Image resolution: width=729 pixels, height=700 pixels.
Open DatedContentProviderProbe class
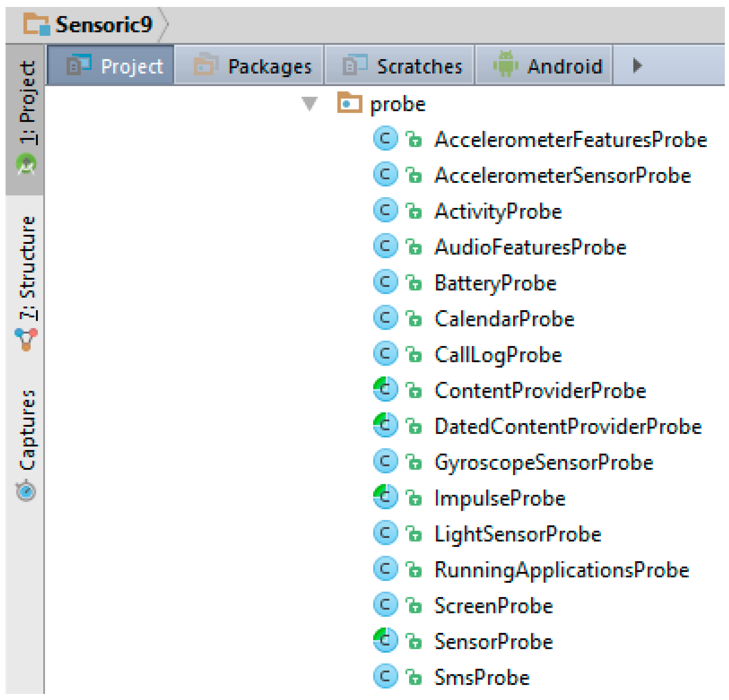point(568,427)
